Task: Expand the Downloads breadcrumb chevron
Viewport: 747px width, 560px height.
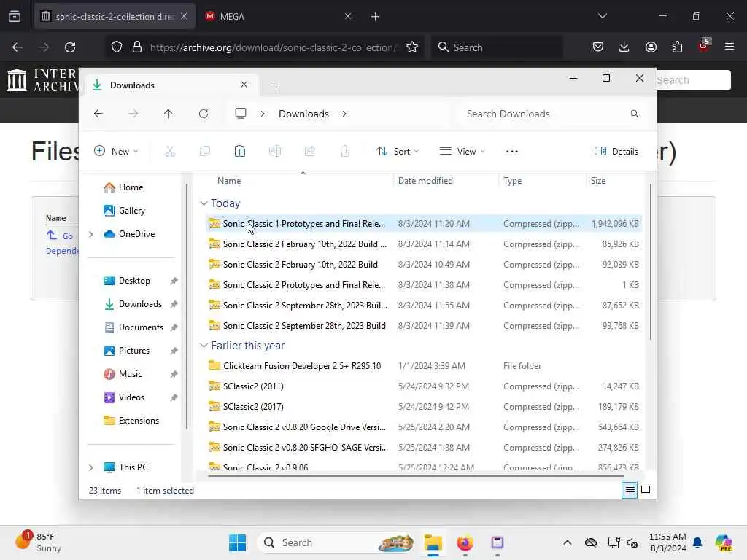Action: click(x=344, y=114)
